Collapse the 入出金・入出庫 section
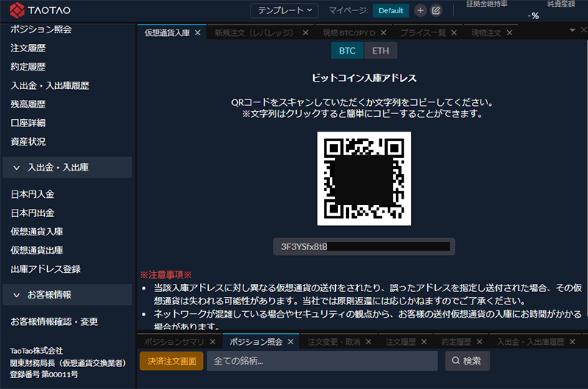 coord(67,168)
